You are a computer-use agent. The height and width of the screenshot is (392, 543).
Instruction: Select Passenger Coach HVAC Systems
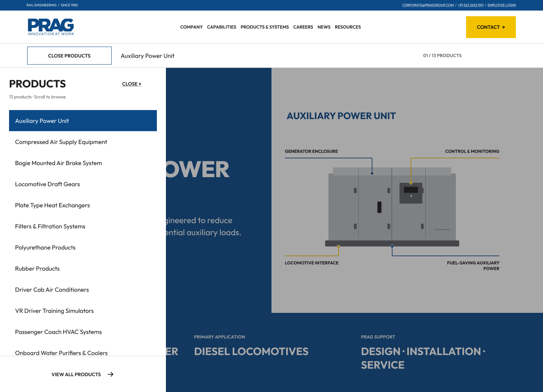tap(83, 332)
